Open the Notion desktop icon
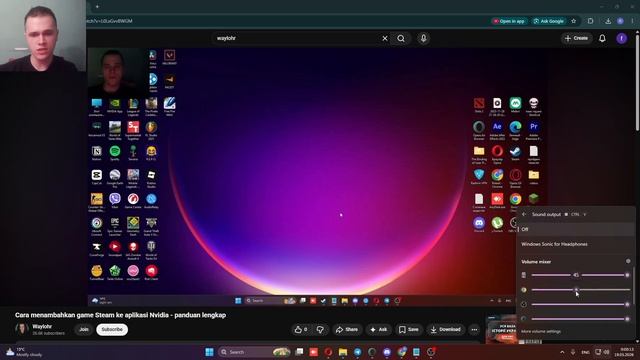 coord(97,153)
